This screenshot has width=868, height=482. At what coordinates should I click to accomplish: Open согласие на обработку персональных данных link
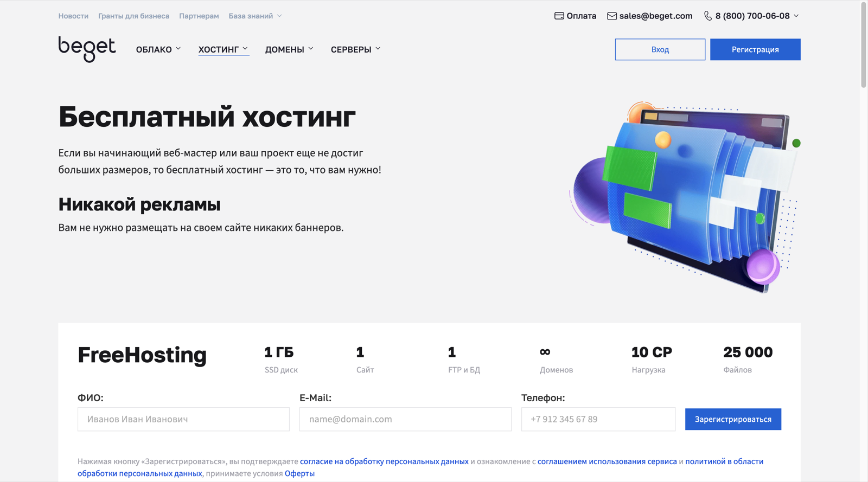pos(384,461)
